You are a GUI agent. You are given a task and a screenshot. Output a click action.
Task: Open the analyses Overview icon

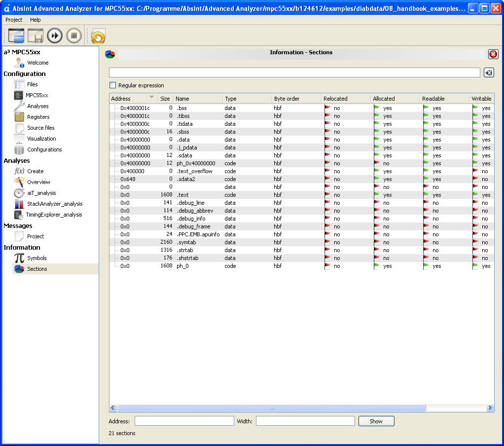tap(19, 182)
